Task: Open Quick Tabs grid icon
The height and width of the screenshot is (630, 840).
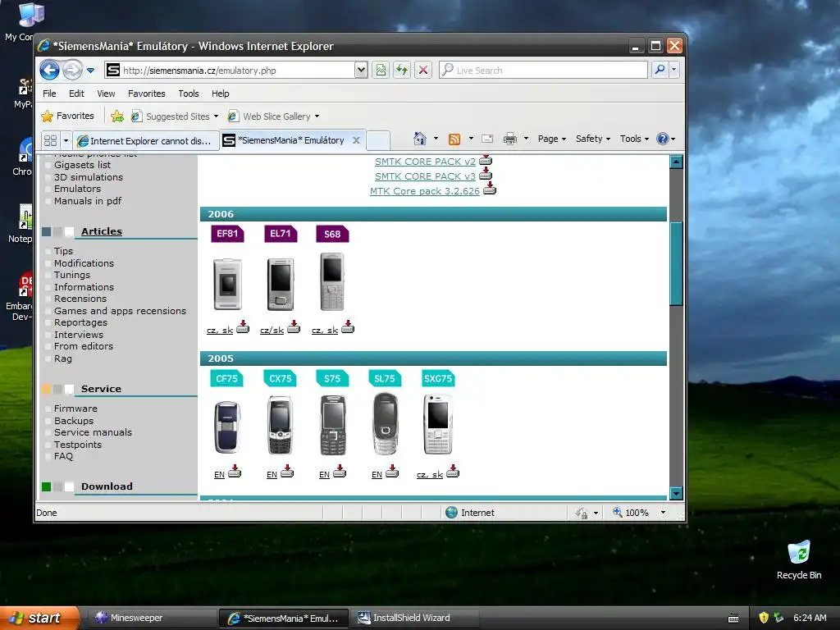Action: (50, 140)
